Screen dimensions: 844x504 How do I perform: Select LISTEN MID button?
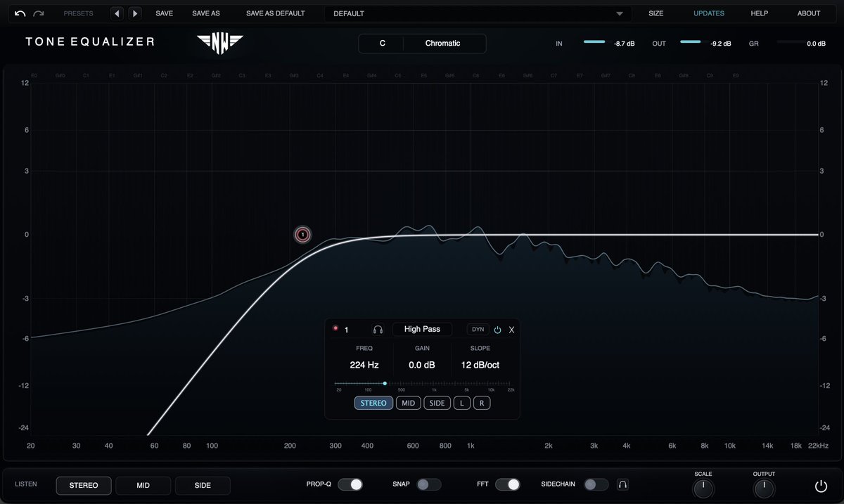pyautogui.click(x=143, y=485)
